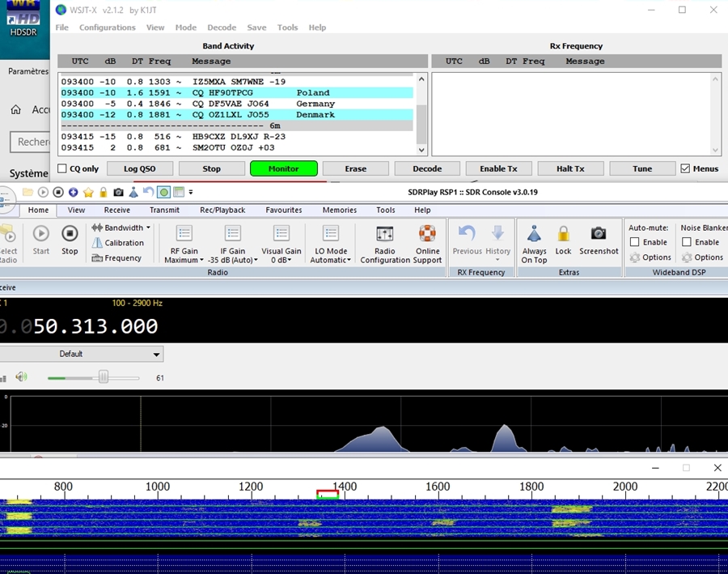This screenshot has height=574, width=728.
Task: Click the gold star favourites icon
Action: (x=88, y=192)
